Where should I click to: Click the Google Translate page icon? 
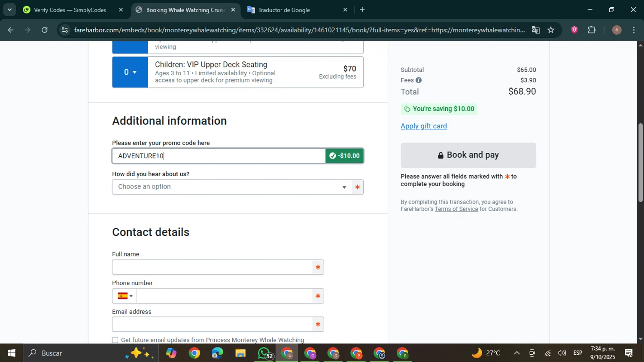(x=535, y=30)
